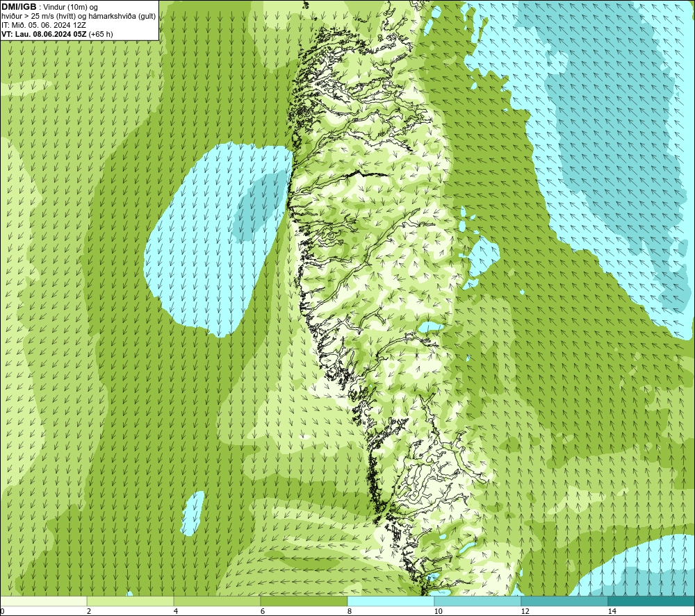Click the 6–8 m/s dark green legend band

pos(304,601)
